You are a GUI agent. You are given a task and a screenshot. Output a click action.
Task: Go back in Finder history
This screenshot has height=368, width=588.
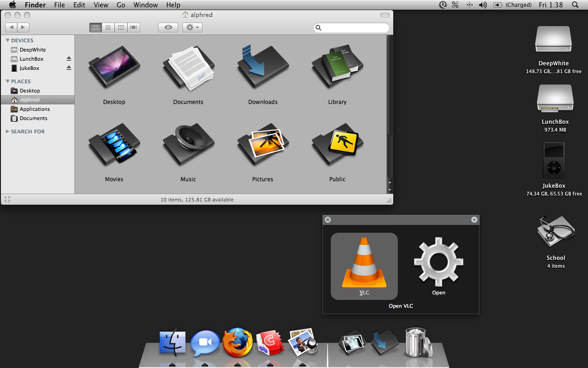[x=11, y=28]
